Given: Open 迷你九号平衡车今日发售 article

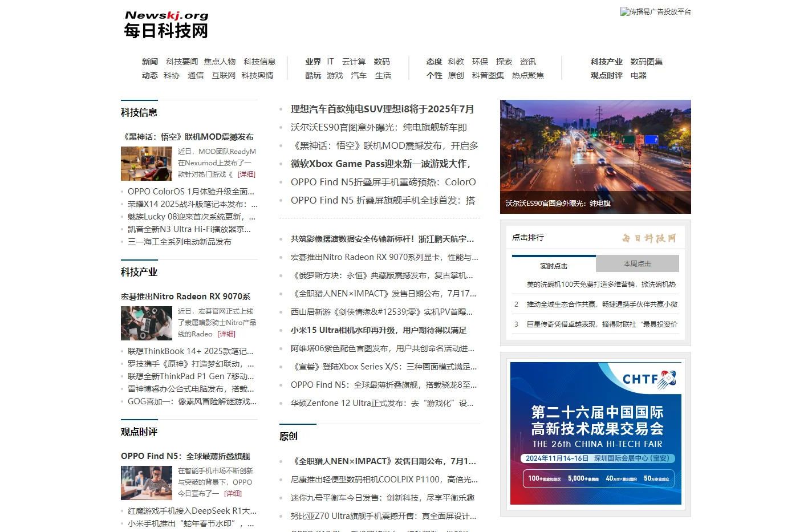Looking at the screenshot, I should pyautogui.click(x=383, y=498).
